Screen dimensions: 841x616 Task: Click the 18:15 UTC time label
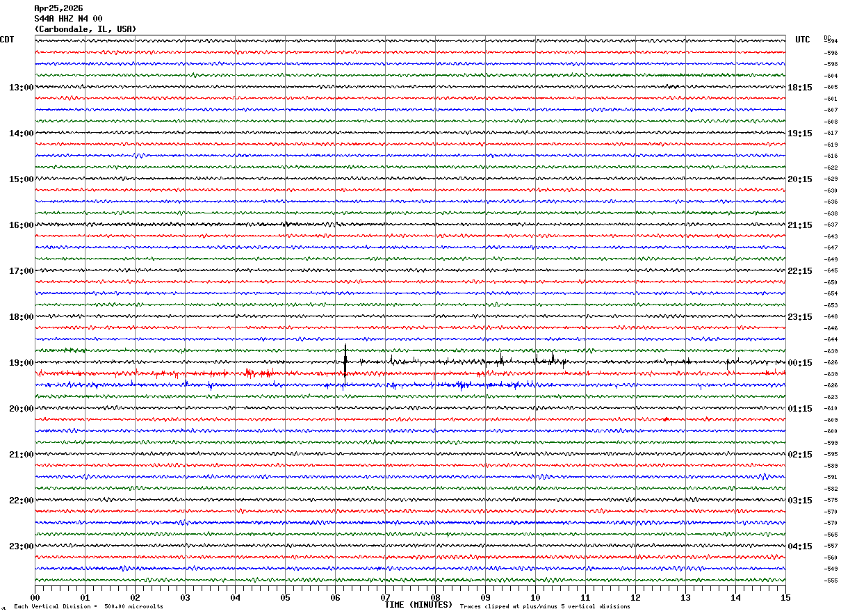(800, 88)
